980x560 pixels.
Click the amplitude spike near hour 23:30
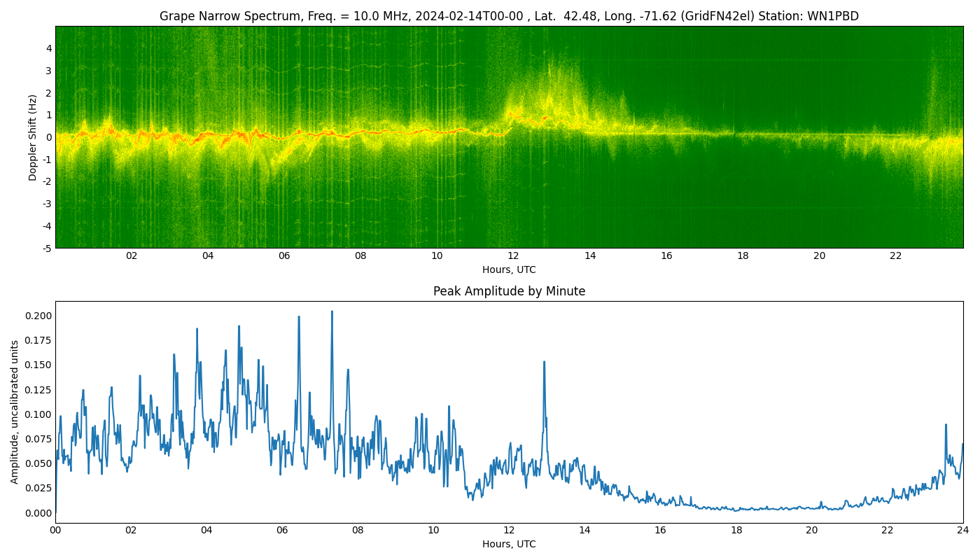pyautogui.click(x=946, y=425)
